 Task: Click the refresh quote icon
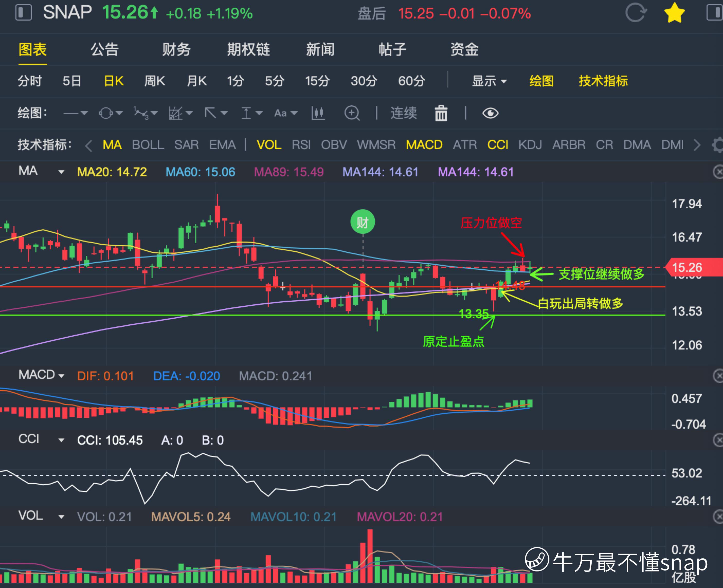[x=636, y=13]
